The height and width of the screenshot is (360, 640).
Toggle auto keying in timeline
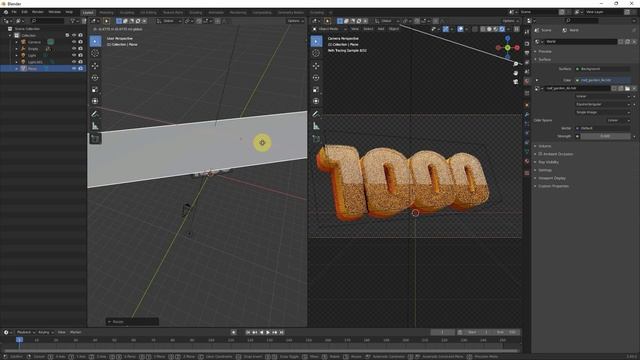[x=233, y=332]
